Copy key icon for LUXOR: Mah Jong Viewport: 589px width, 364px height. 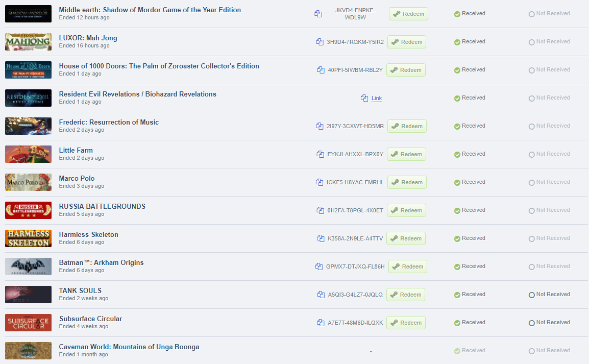(320, 42)
